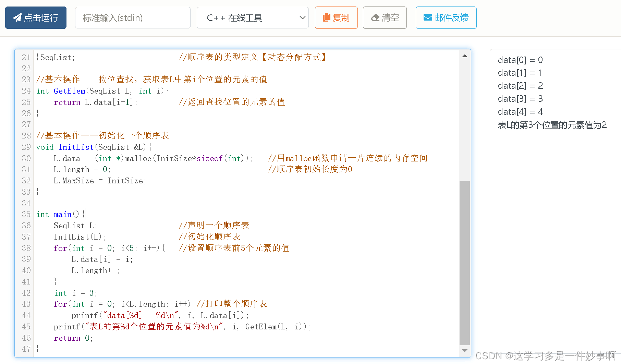Click 'SeqList L;' on line 36
The height and width of the screenshot is (364, 621).
tap(75, 226)
